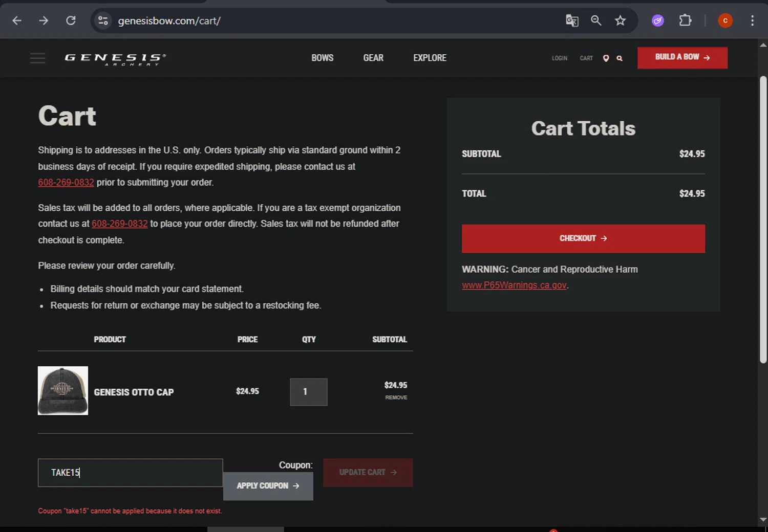Screen dimensions: 768x532
Task: Click the LOGIN link
Action: click(559, 58)
